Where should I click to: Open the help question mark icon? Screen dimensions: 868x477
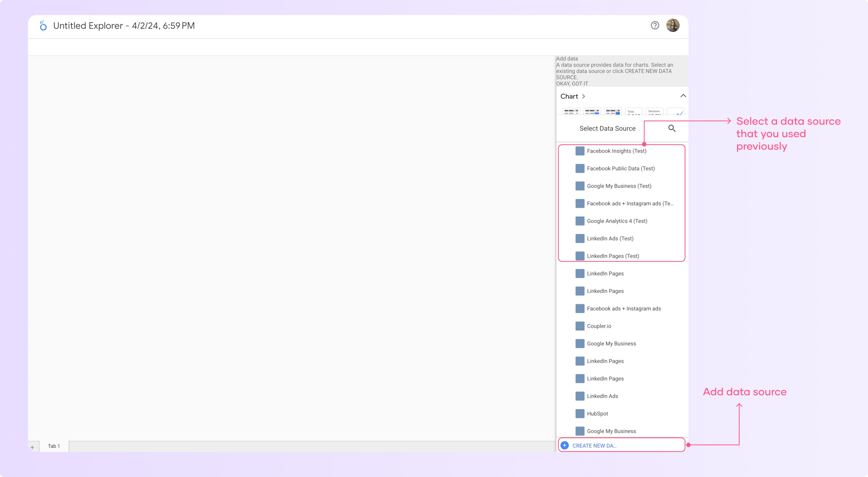(x=655, y=25)
